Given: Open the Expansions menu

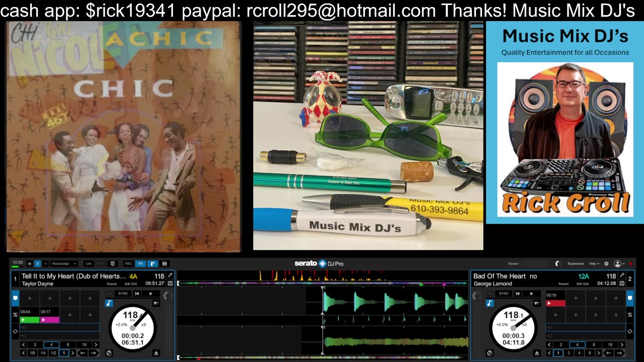Looking at the screenshot, I should tap(576, 263).
